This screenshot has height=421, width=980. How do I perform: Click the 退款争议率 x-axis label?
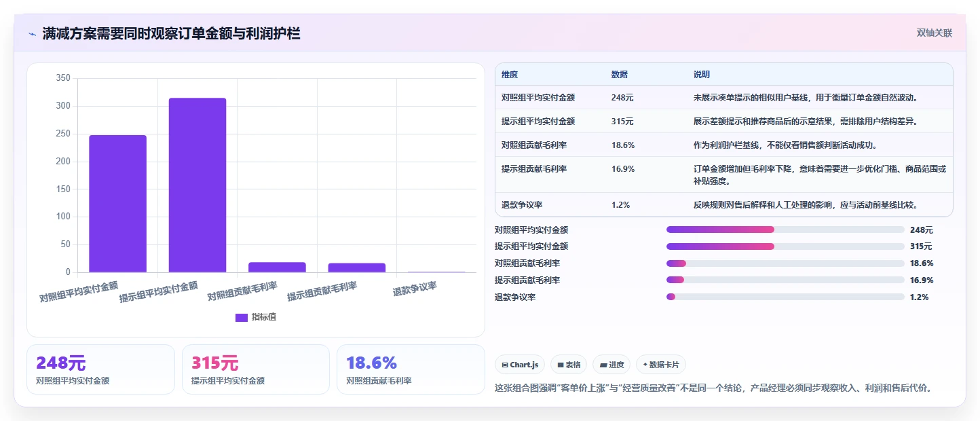(x=415, y=289)
